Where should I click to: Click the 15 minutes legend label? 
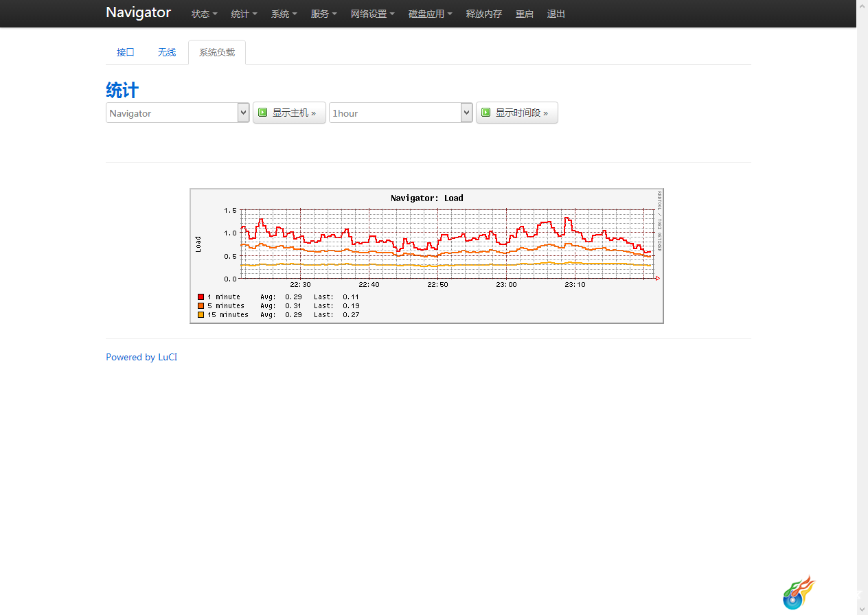(x=228, y=315)
